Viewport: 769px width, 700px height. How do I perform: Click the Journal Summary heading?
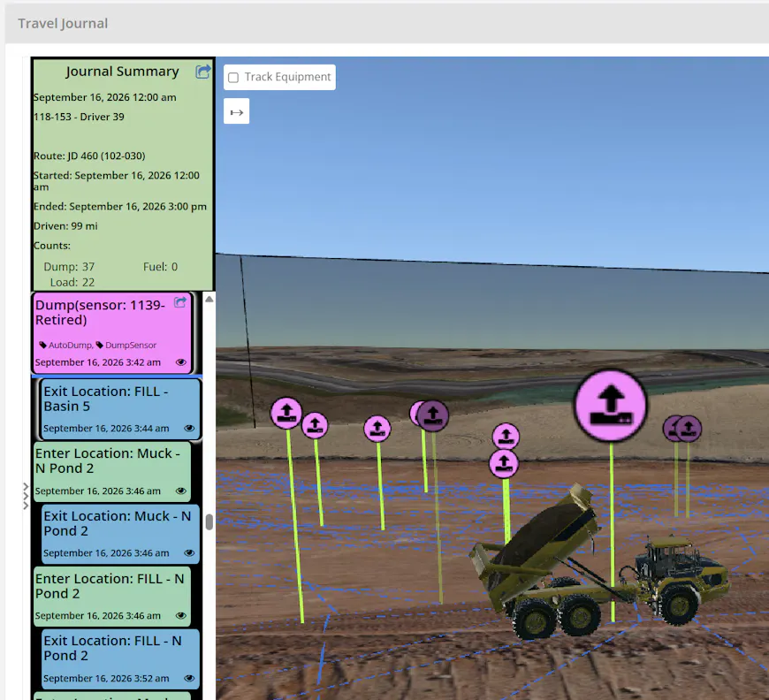click(123, 72)
